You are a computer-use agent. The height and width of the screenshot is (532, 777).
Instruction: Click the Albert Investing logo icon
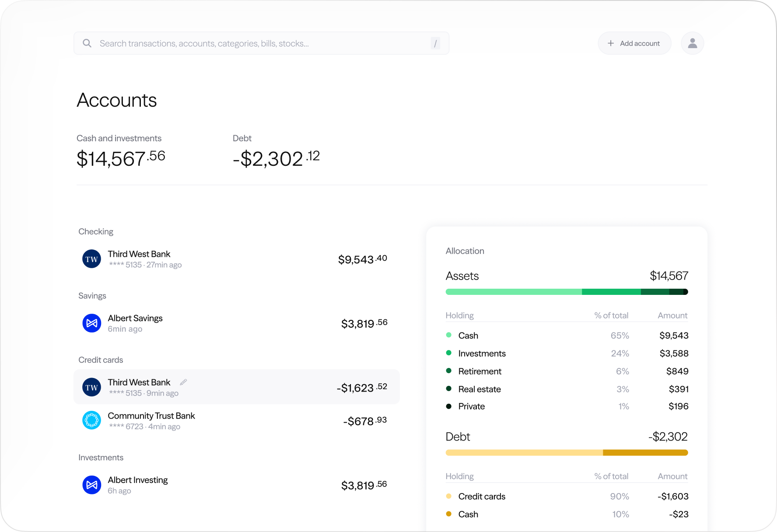[x=92, y=485]
